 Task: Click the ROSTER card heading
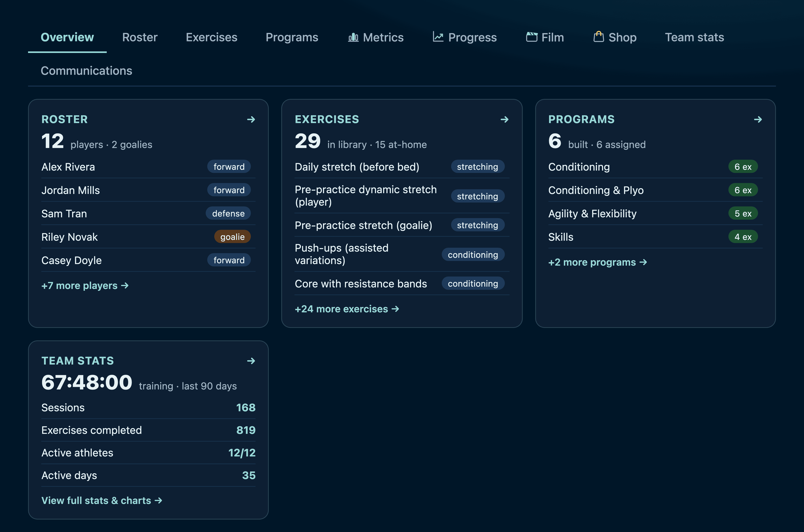pyautogui.click(x=64, y=119)
